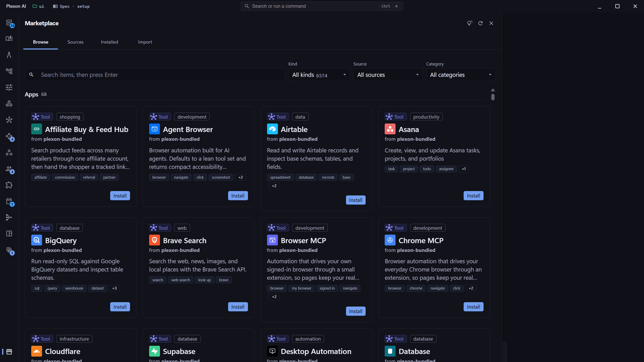Install the BigQuery tool
644x362 pixels.
120,307
